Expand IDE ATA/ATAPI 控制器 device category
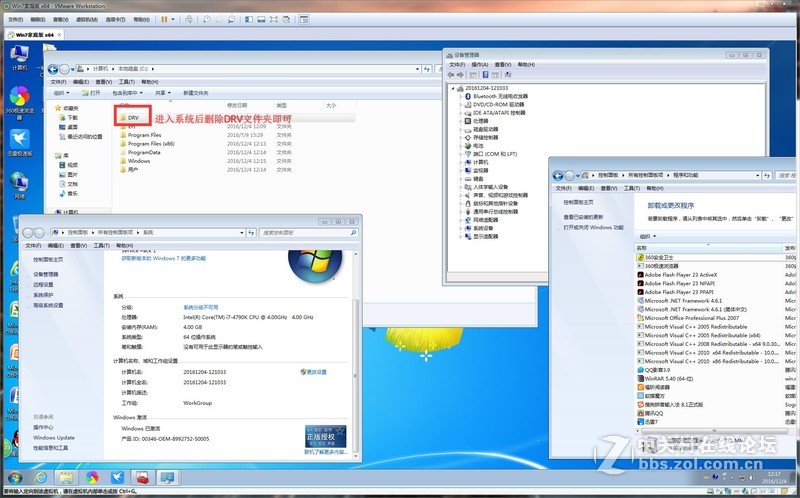The height and width of the screenshot is (498, 800). pyautogui.click(x=461, y=113)
